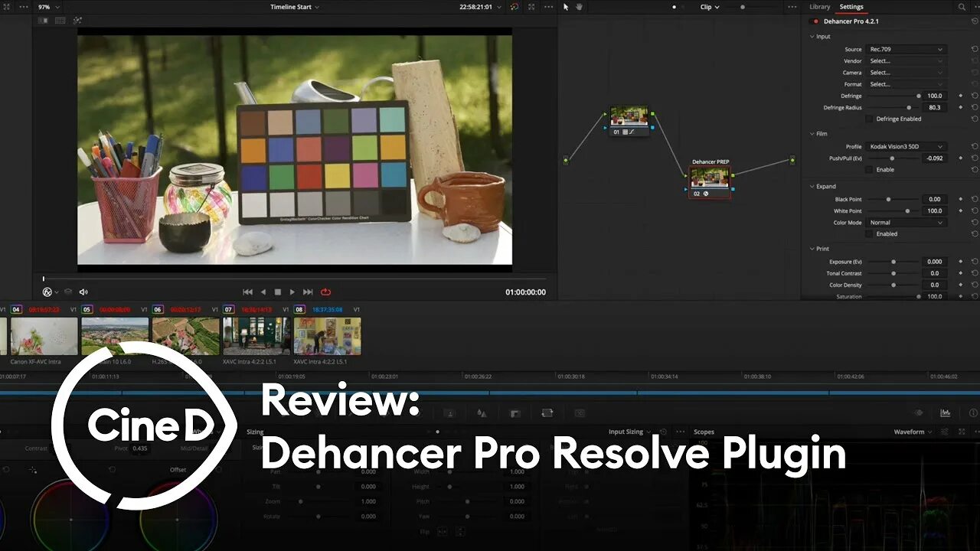This screenshot has height=551, width=980.
Task: Adjust the Defringe slider handle
Action: coord(919,96)
